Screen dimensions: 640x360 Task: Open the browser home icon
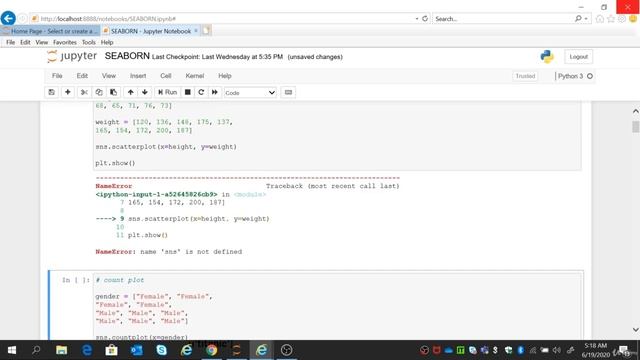tap(600, 19)
